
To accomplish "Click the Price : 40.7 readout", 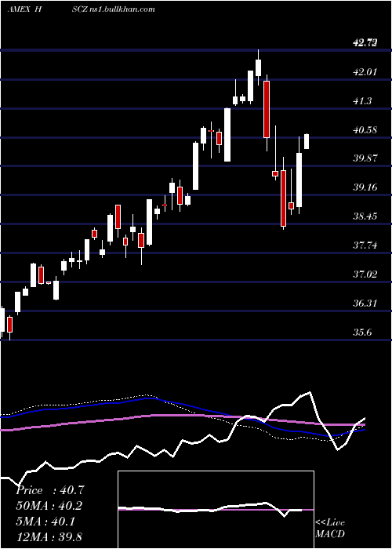I will (x=50, y=490).
